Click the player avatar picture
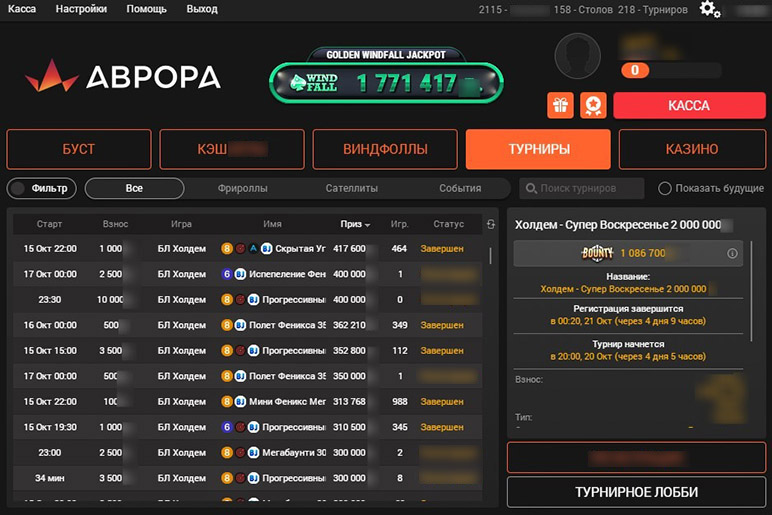This screenshot has width=772, height=515. [x=578, y=56]
